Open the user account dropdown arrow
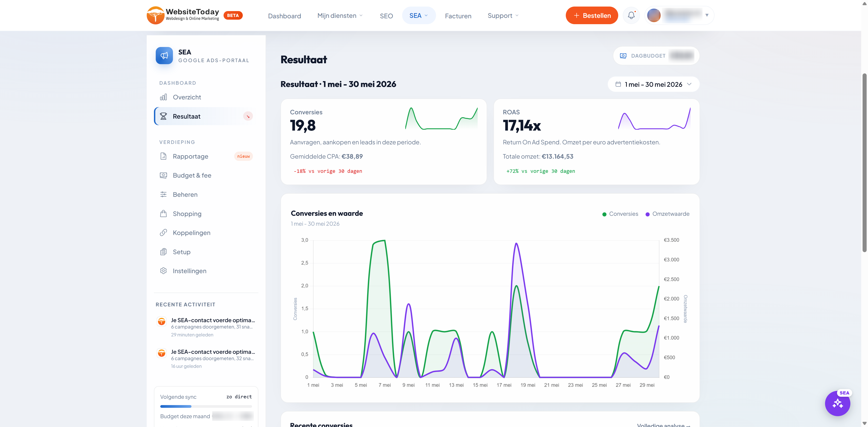This screenshot has height=427, width=868. tap(707, 15)
